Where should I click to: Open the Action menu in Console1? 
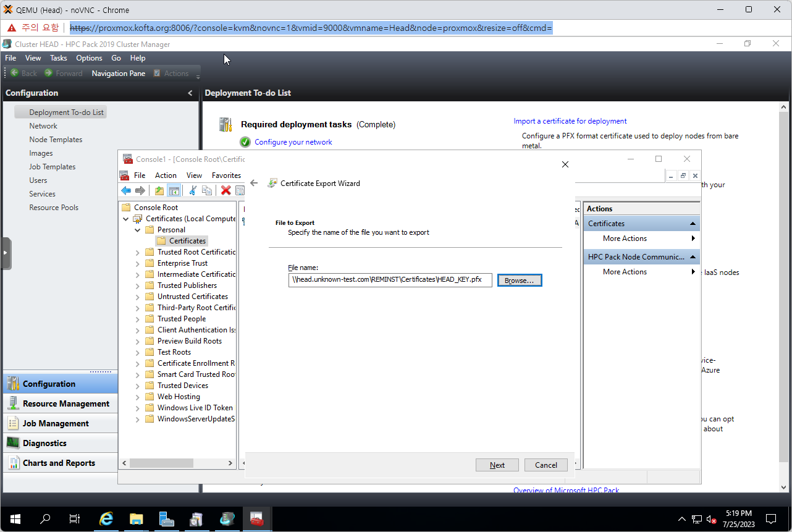click(165, 175)
